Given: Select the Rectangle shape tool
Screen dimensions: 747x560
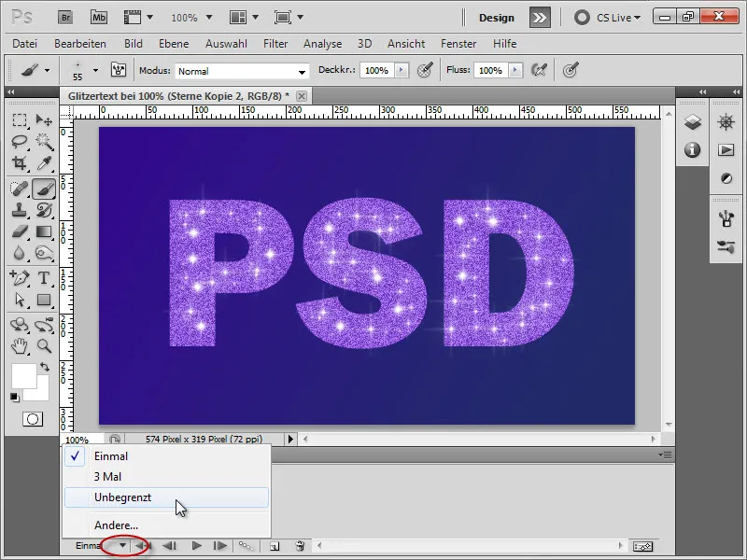Looking at the screenshot, I should [x=44, y=300].
